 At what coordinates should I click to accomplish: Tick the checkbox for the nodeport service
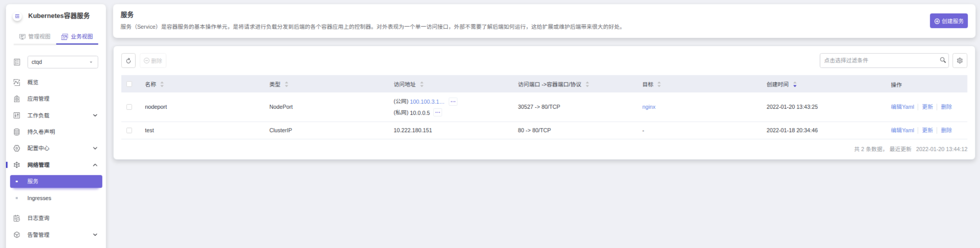[x=129, y=107]
